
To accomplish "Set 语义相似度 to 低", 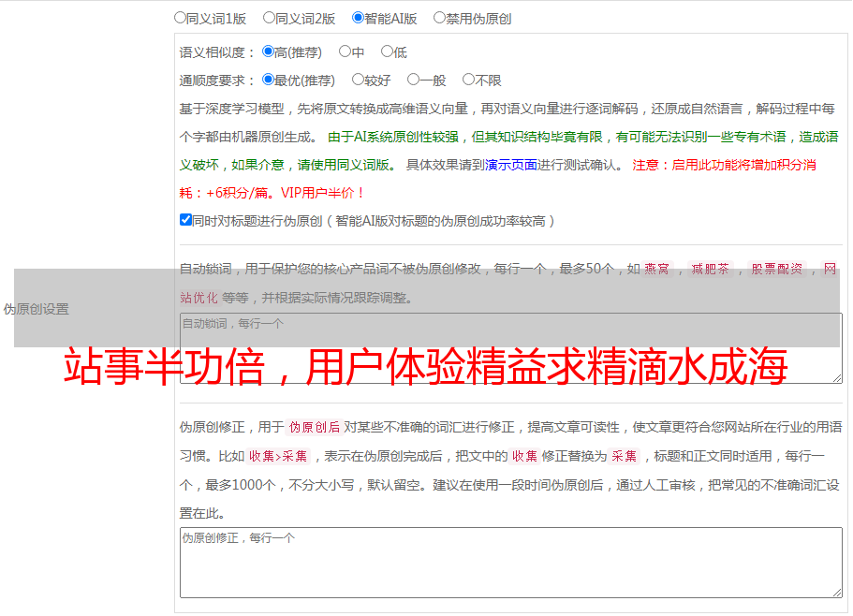I will pos(387,51).
